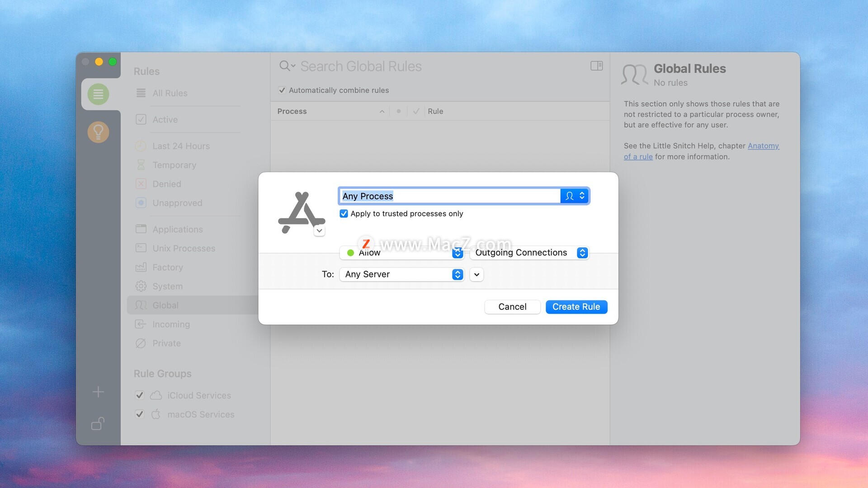Uncheck Apply to trusted processes only
Screen dimensions: 868x488
tap(344, 214)
